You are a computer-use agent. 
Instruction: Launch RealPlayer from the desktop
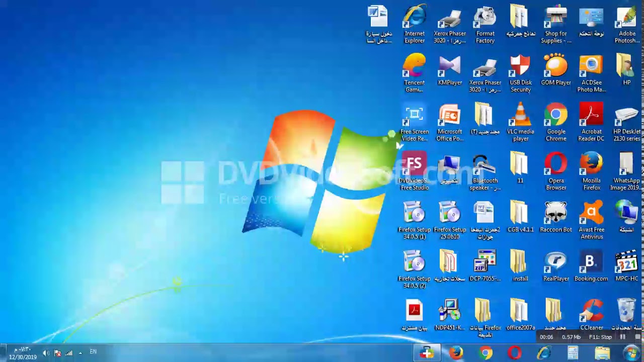coord(556,266)
